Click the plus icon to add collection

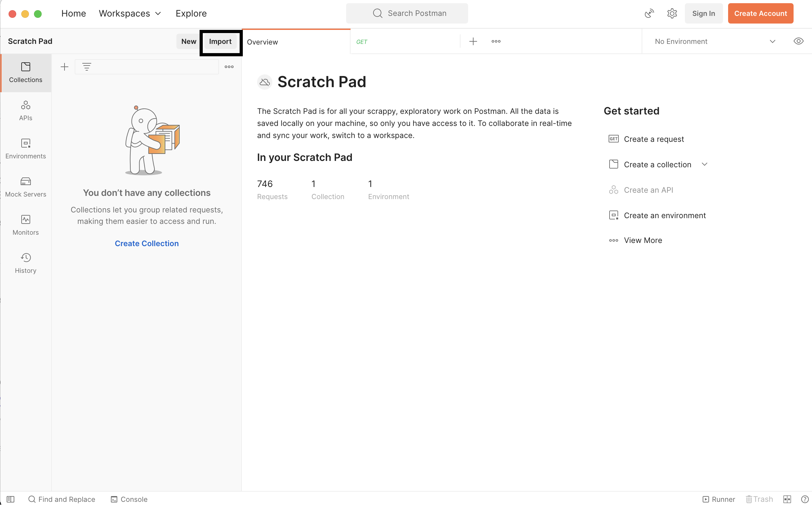pos(65,67)
